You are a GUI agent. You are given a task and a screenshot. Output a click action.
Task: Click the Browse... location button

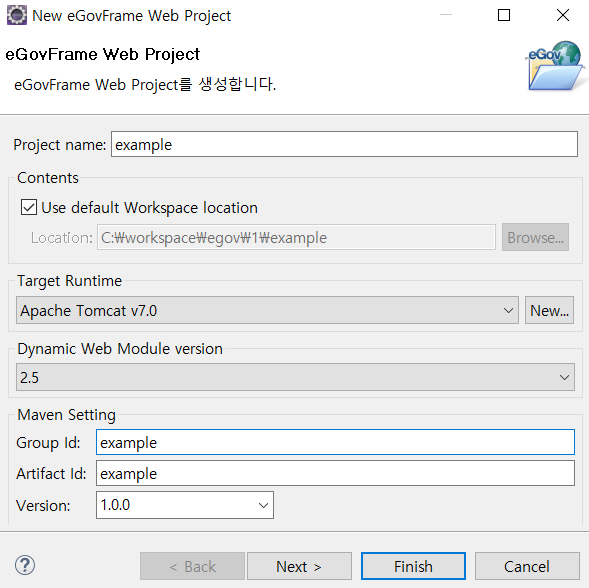pos(535,237)
